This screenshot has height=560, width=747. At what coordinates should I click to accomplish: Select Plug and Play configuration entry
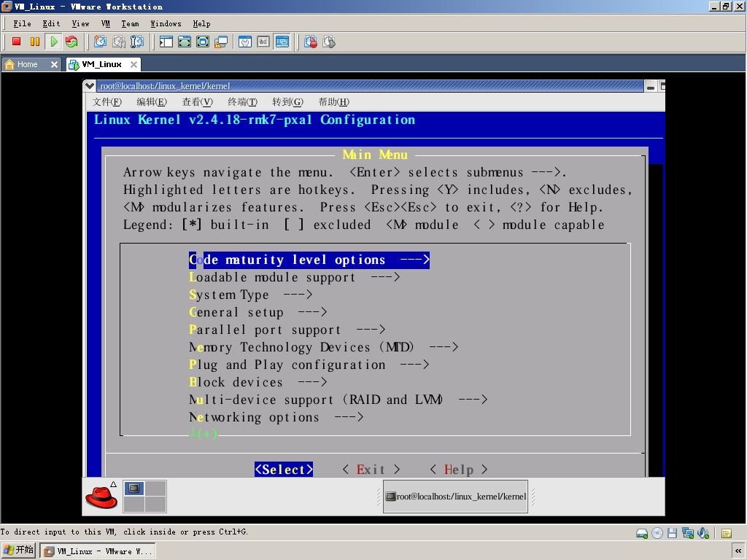309,365
